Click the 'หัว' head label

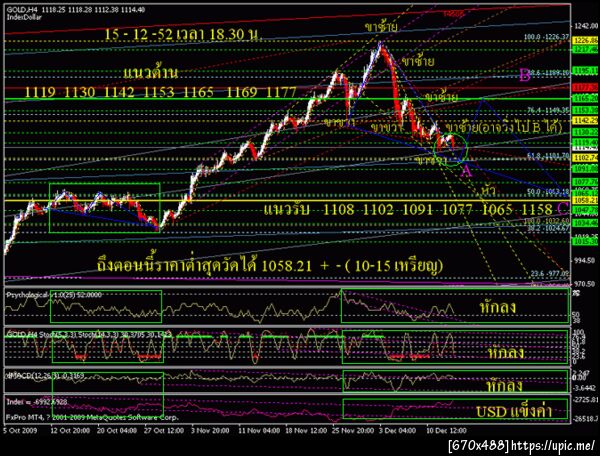click(x=488, y=190)
